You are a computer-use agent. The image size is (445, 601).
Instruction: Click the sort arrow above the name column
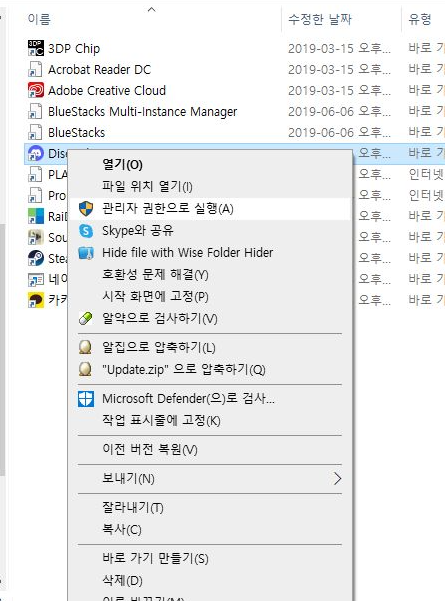(152, 10)
